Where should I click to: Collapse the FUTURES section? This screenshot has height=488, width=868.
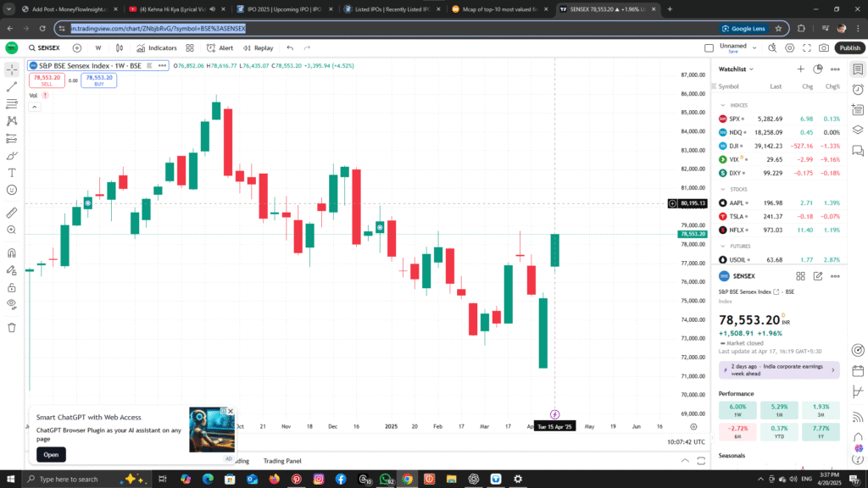click(x=723, y=247)
